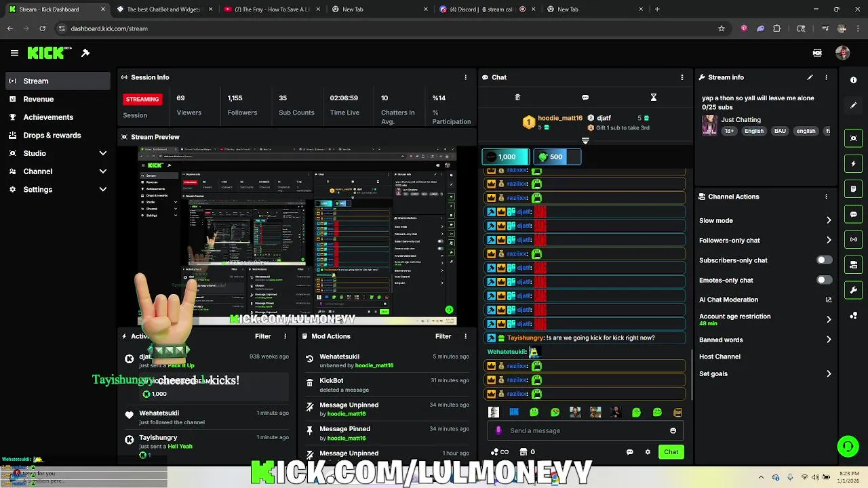Open hoodie_matt16 leaderboard profile

click(x=559, y=118)
